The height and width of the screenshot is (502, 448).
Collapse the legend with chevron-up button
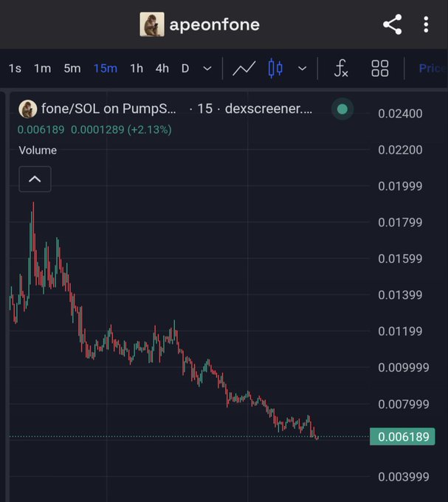(x=35, y=179)
